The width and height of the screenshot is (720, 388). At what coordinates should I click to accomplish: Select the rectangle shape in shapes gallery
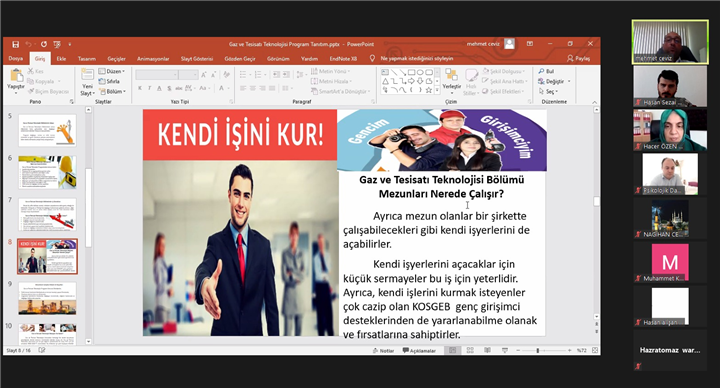(411, 72)
